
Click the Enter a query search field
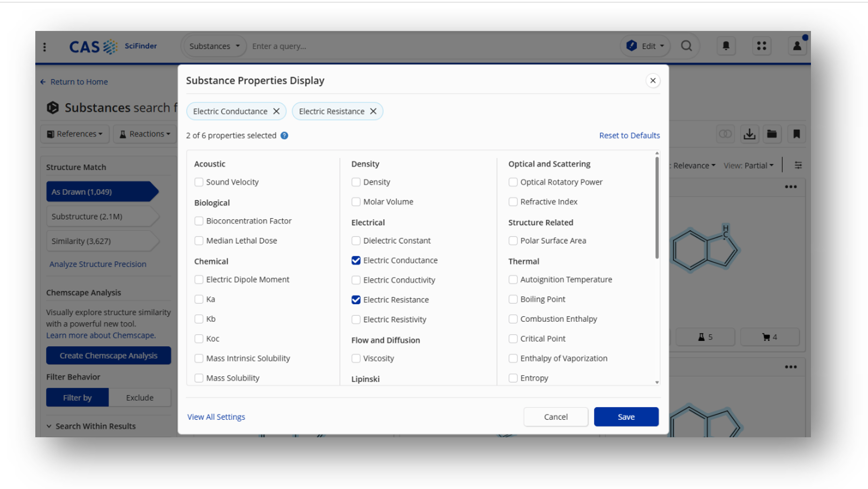coord(433,46)
